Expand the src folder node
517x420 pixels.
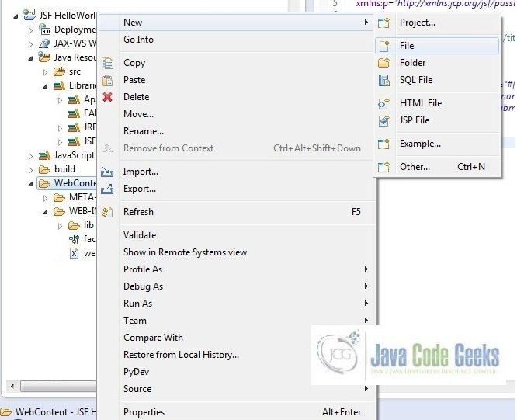click(46, 72)
